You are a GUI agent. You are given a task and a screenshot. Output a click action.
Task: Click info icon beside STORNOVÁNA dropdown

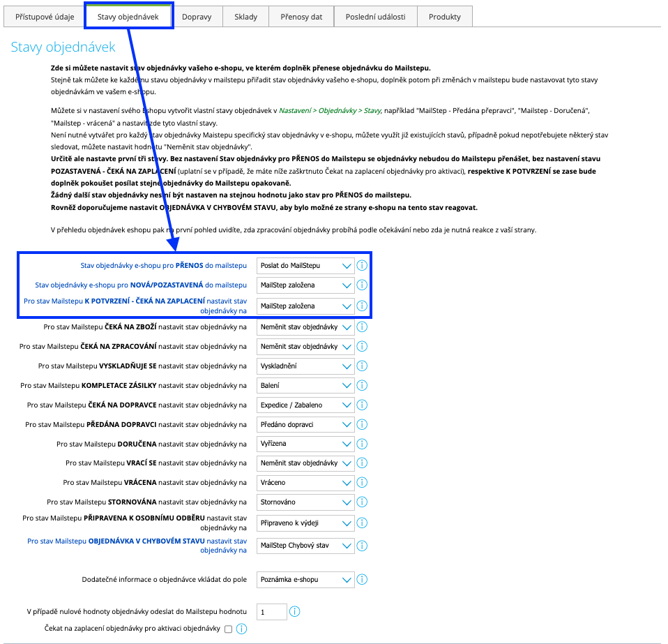[x=362, y=502]
